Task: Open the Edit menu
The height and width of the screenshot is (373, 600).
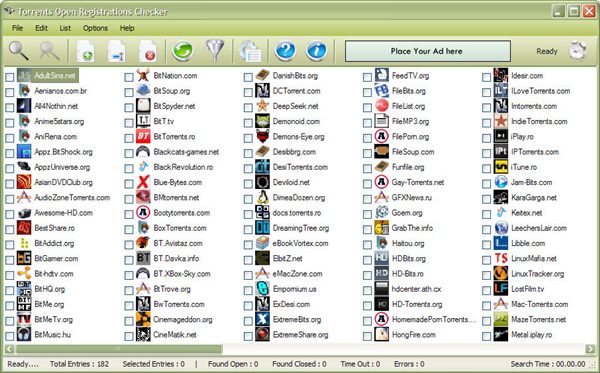Action: point(41,28)
